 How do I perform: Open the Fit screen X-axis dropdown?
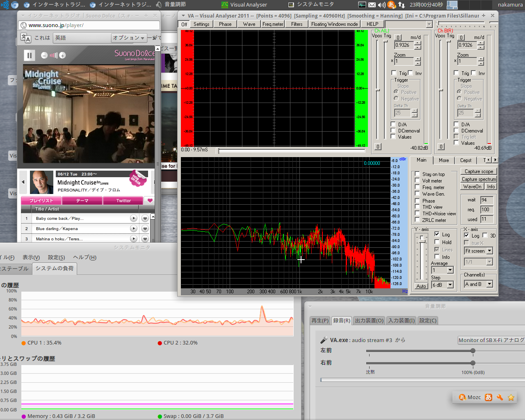point(478,251)
